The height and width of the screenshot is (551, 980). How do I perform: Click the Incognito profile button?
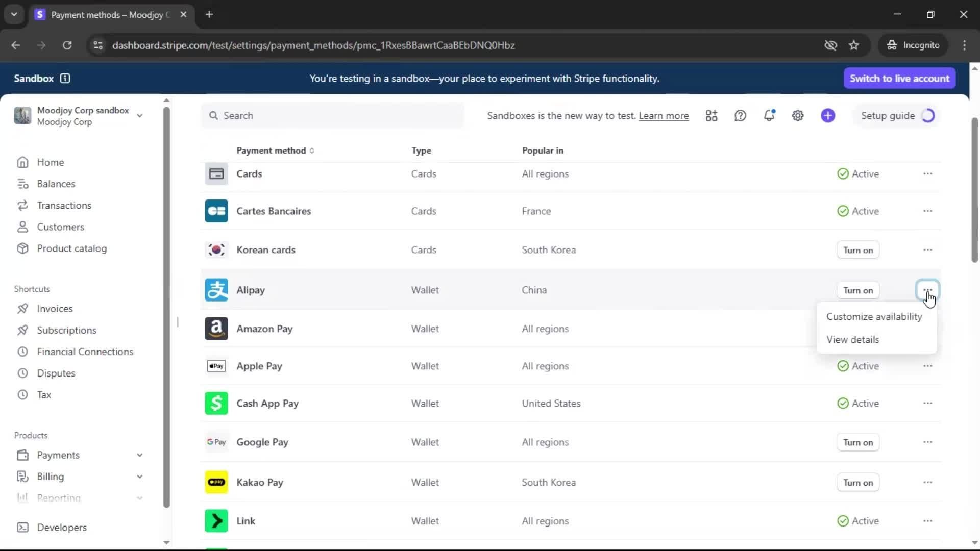pyautogui.click(x=913, y=45)
